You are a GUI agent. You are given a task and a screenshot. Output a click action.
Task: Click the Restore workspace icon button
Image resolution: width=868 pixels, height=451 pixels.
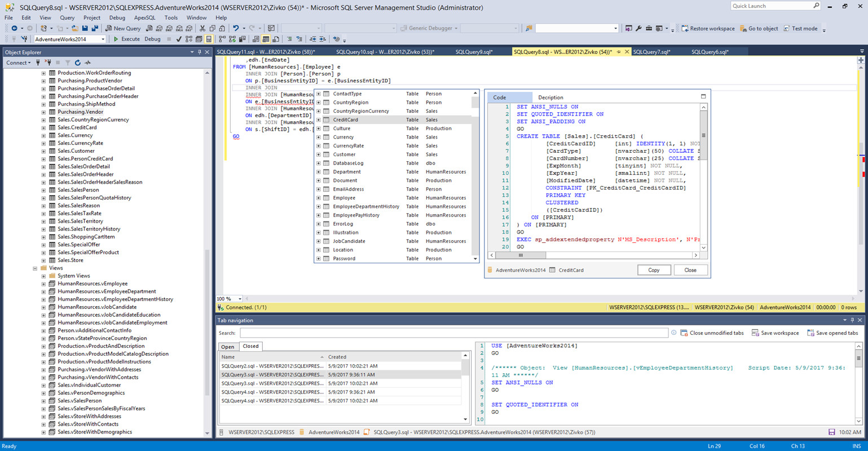(x=685, y=28)
